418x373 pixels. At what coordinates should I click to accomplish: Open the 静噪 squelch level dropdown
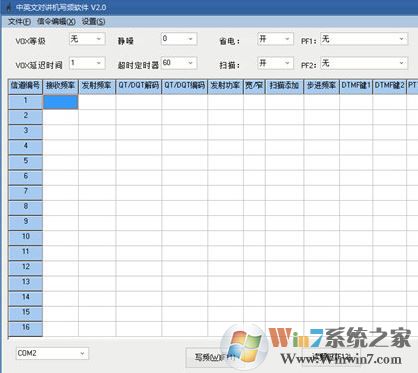tap(179, 39)
